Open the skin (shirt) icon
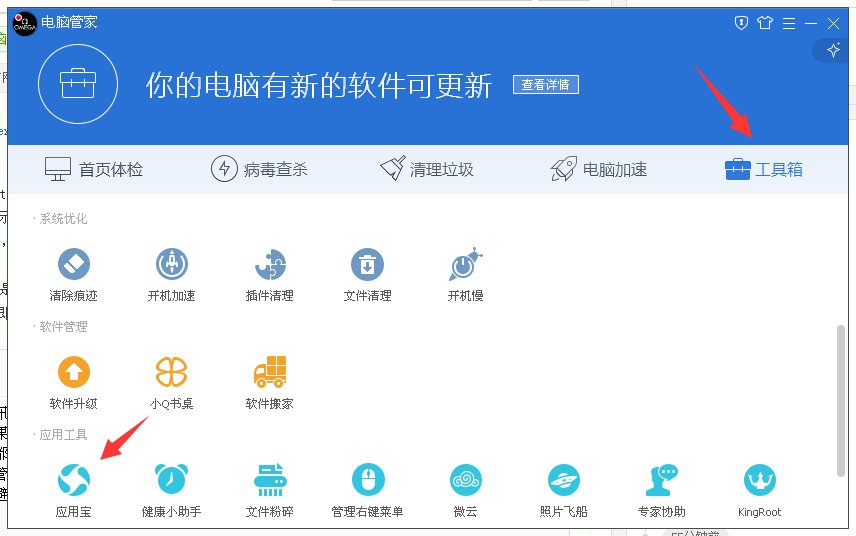 [765, 23]
